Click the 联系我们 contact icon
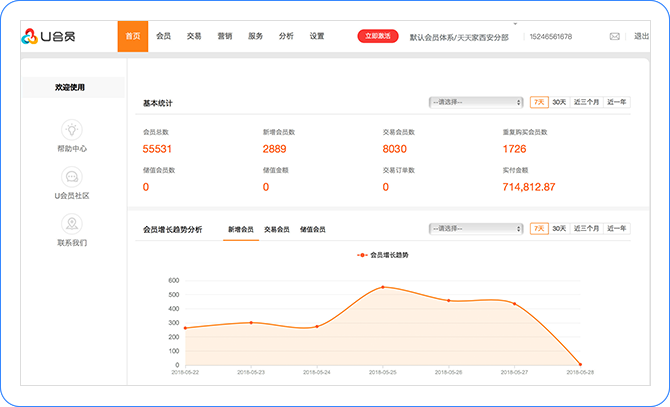 click(x=72, y=223)
